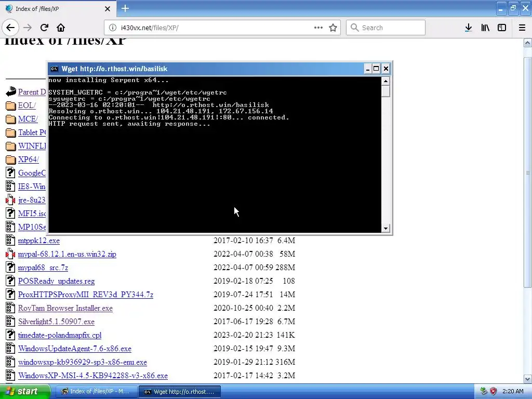
Task: Click the XP64 folder icon
Action: (x=11, y=159)
